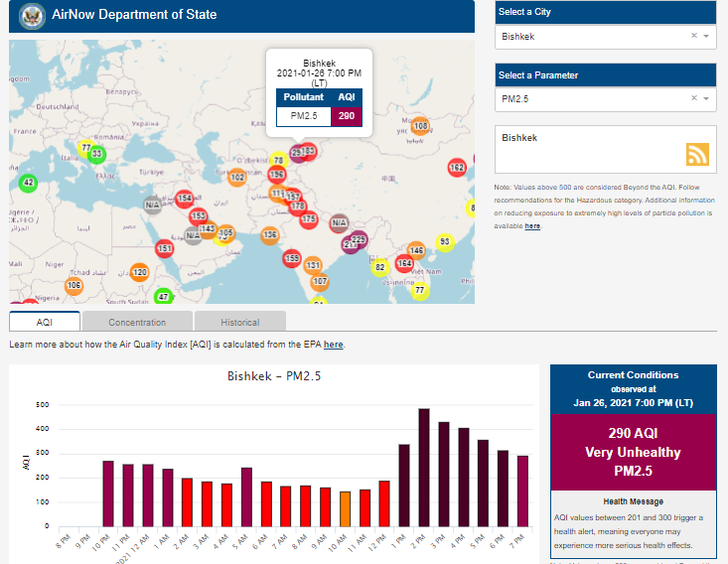Select the AQI tab

45,322
